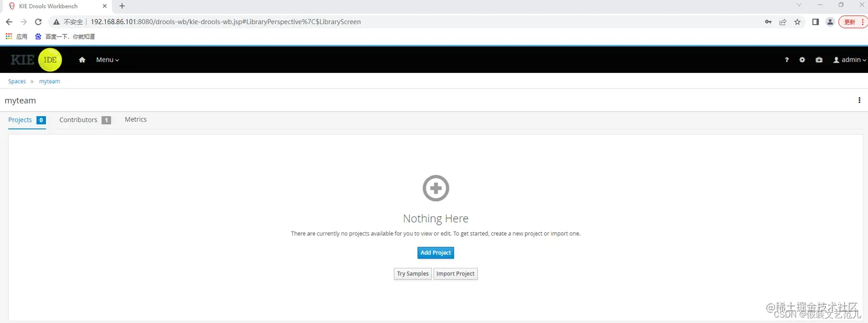Click the not secure warning icon
This screenshot has width=868, height=323.
pos(56,22)
